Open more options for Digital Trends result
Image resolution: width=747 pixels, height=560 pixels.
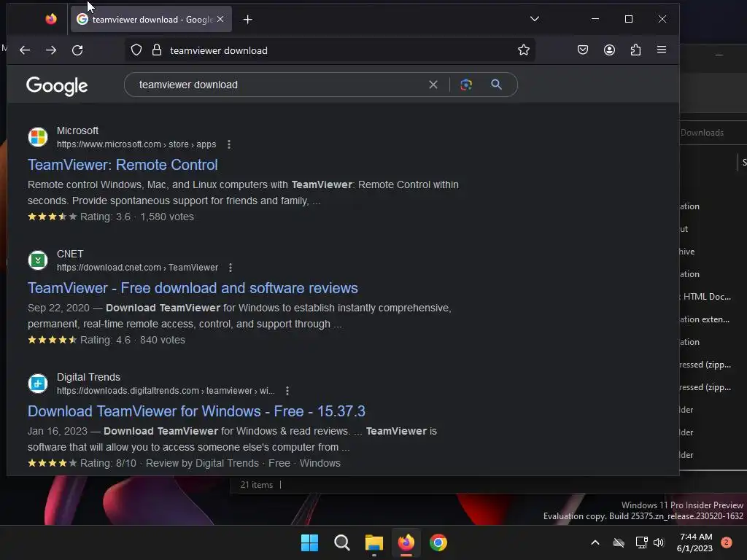(287, 391)
